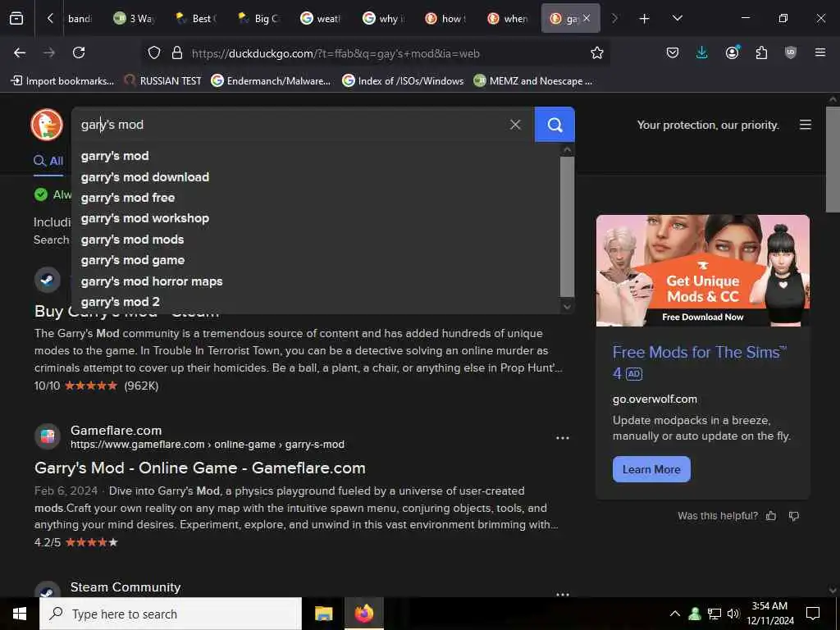840x630 pixels.
Task: Open the Index of /ISOs/Windows bookmark
Action: 403,81
